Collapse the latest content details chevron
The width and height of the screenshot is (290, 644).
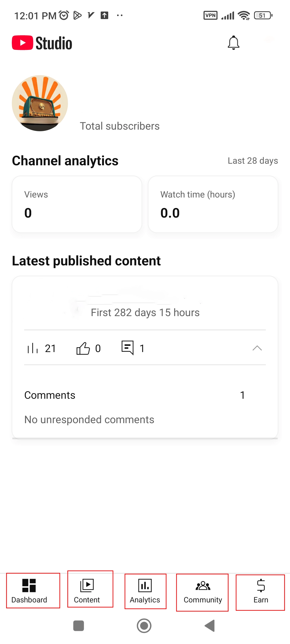click(257, 348)
